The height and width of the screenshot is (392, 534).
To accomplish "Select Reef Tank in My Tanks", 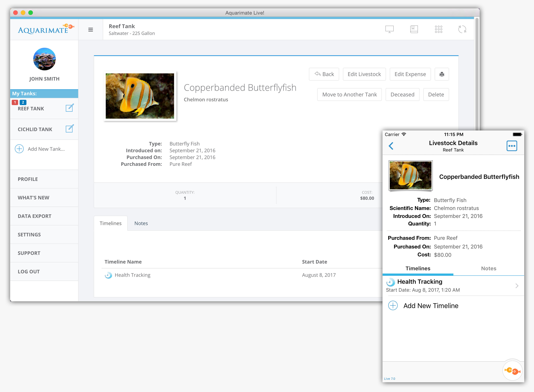I will point(31,109).
